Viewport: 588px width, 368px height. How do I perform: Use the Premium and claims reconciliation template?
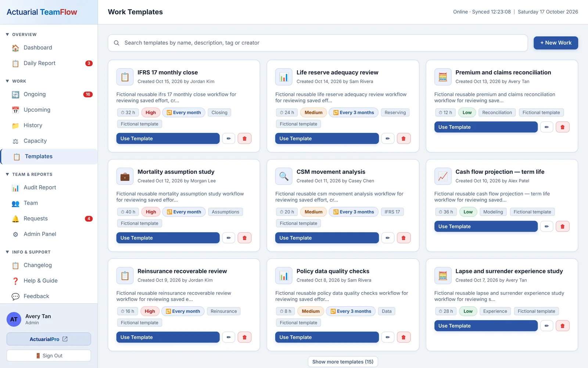point(486,127)
